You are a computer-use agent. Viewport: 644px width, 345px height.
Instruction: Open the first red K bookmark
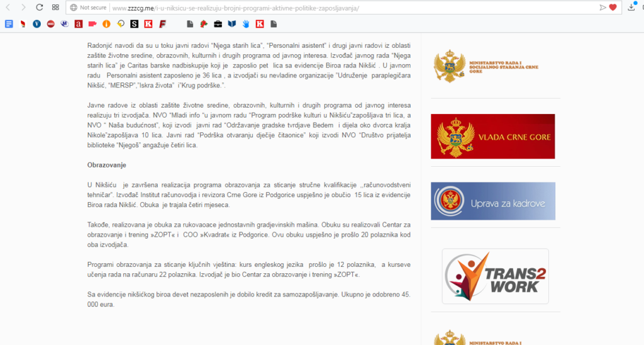tap(148, 25)
